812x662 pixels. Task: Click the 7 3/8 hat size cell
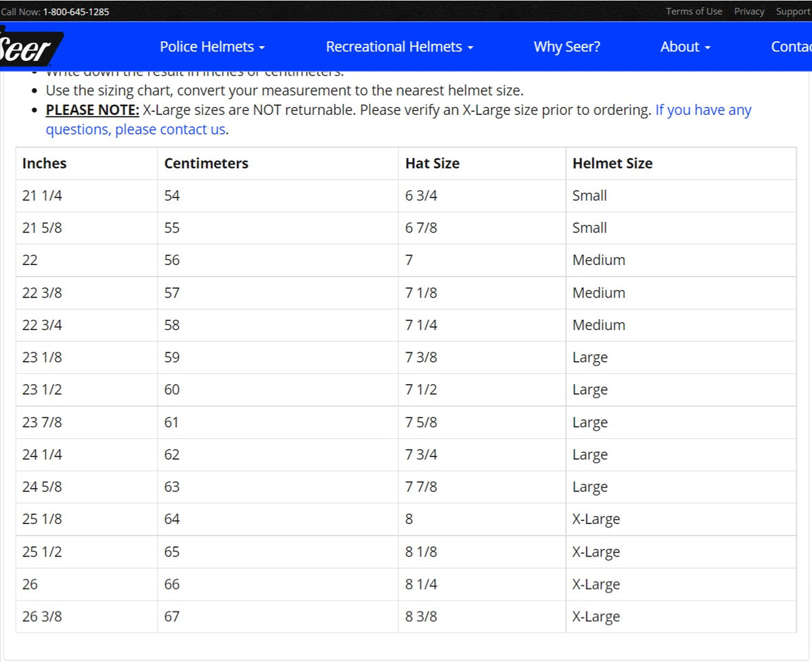(421, 357)
